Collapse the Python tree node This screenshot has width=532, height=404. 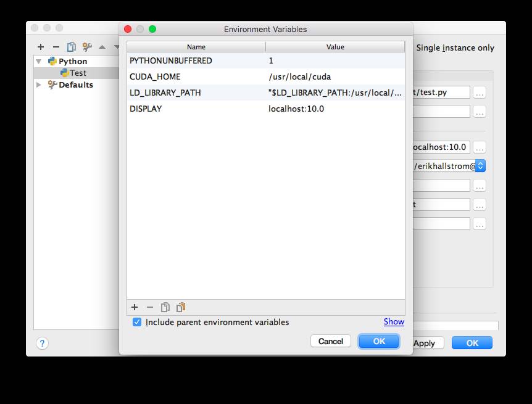click(x=39, y=62)
